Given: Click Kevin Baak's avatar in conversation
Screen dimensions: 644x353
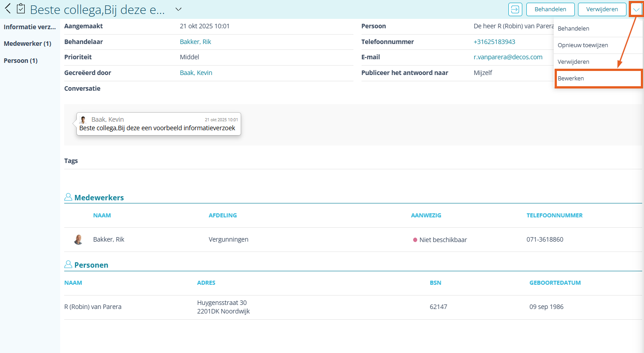Looking at the screenshot, I should 83,120.
